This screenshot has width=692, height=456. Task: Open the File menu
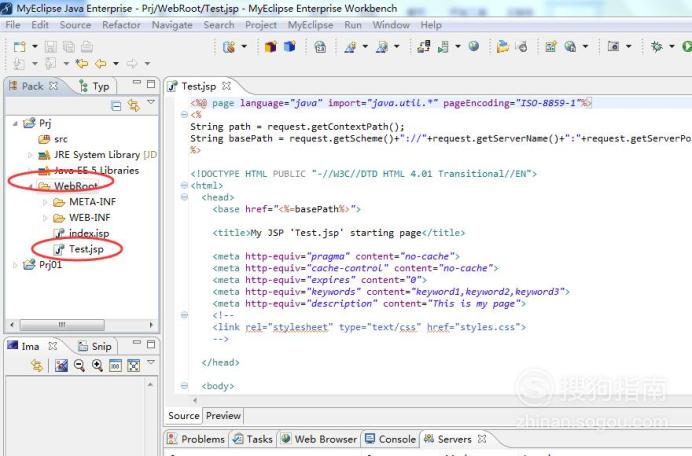(13, 25)
